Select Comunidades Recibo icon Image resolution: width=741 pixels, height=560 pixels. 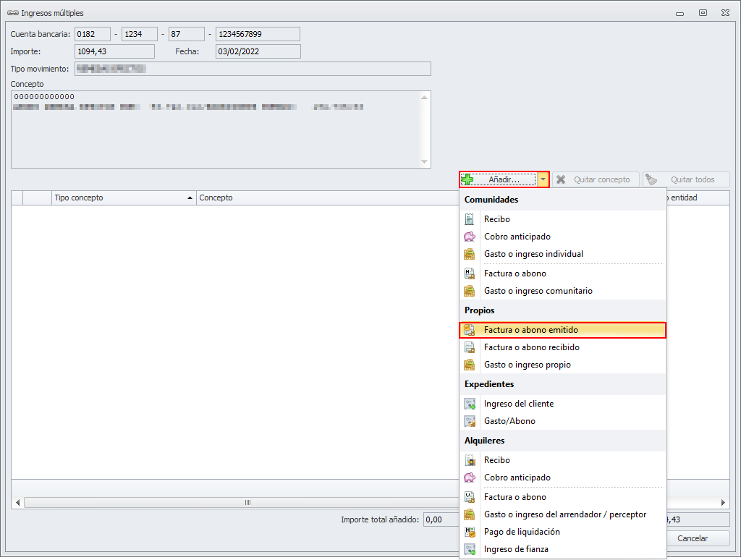coord(469,219)
